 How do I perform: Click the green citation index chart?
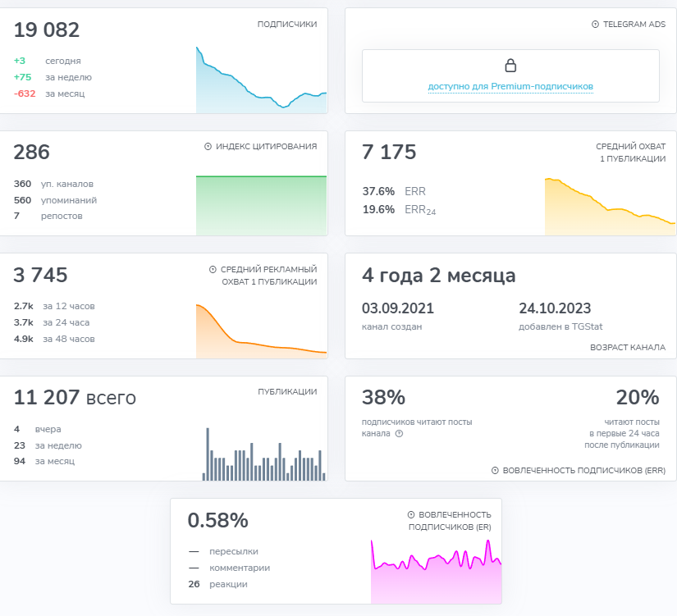[261, 205]
